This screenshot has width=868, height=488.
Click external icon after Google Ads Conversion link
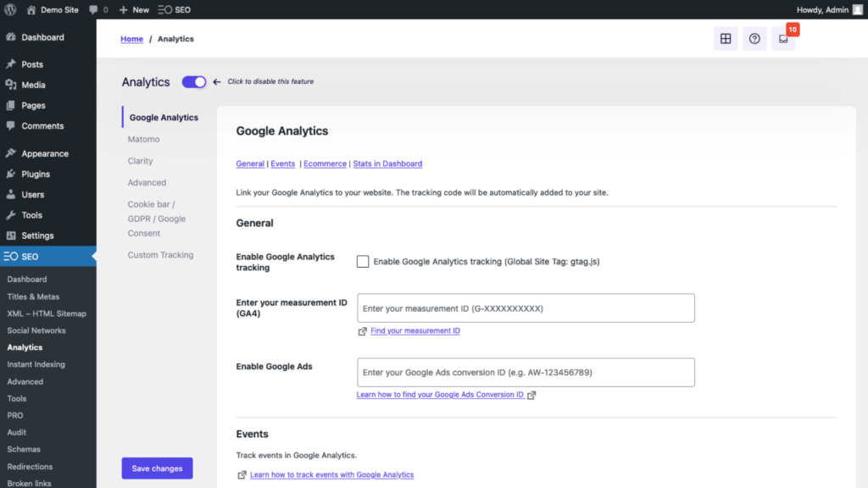pyautogui.click(x=531, y=395)
